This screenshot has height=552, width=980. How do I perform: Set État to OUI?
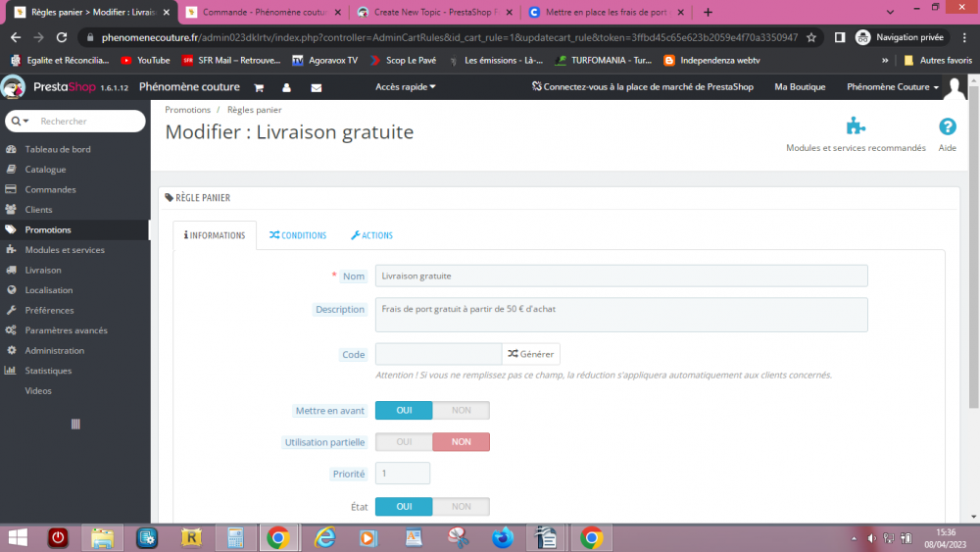404,506
